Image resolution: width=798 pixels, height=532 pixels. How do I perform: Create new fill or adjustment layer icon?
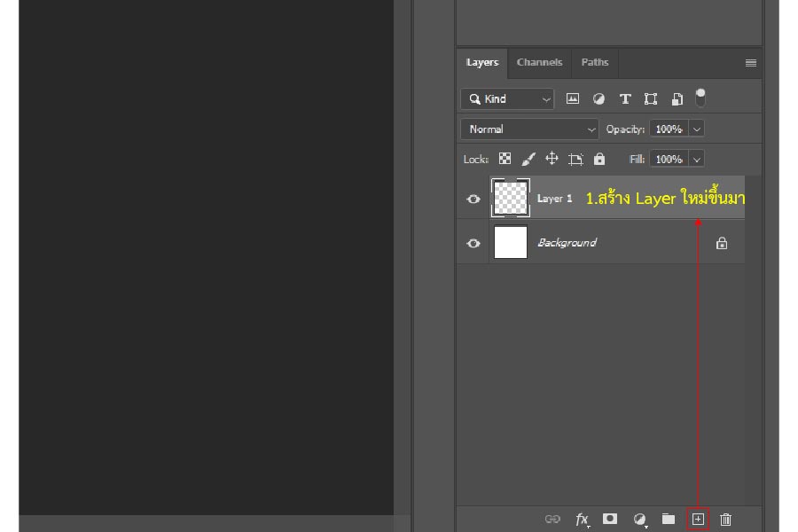[639, 519]
